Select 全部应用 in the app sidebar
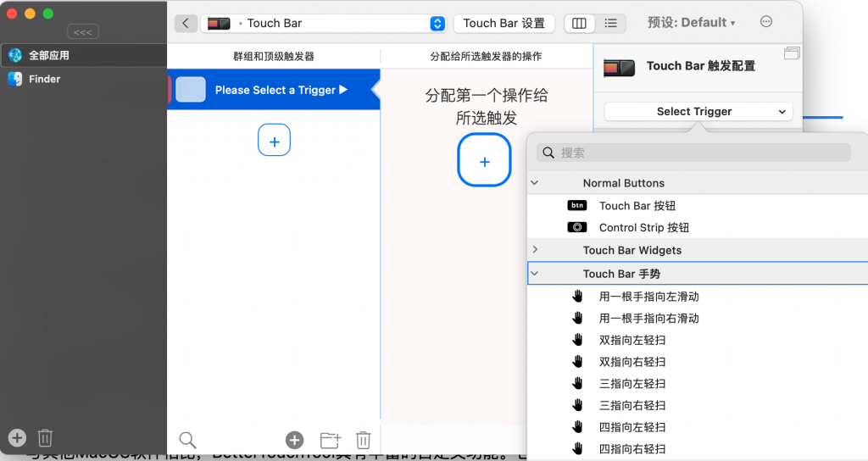Viewport: 868px width, 461px height. (83, 55)
